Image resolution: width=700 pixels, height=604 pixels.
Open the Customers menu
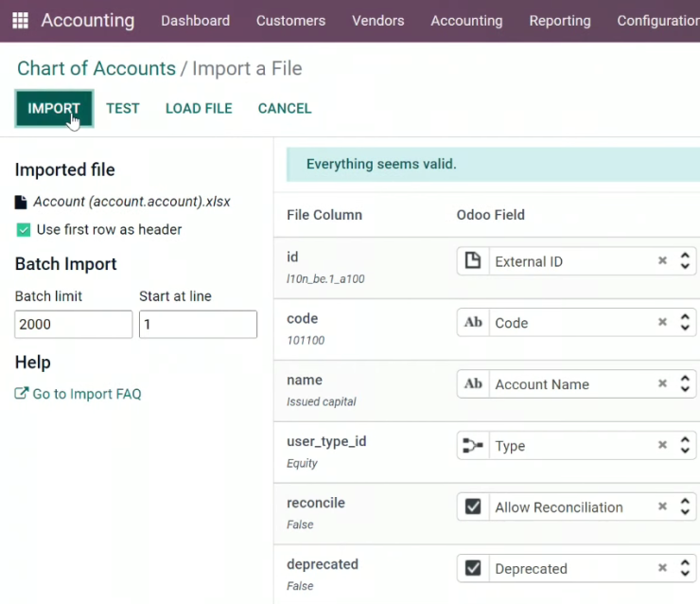(290, 21)
